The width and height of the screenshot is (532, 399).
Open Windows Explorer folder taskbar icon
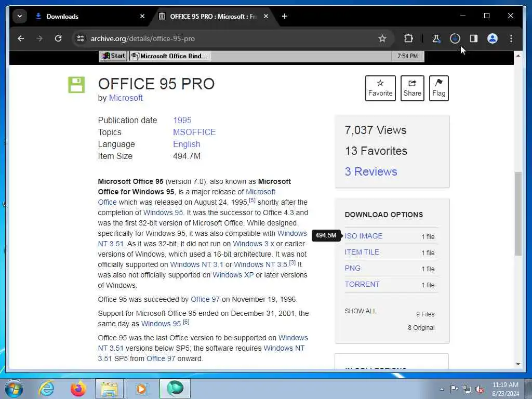tap(109, 389)
